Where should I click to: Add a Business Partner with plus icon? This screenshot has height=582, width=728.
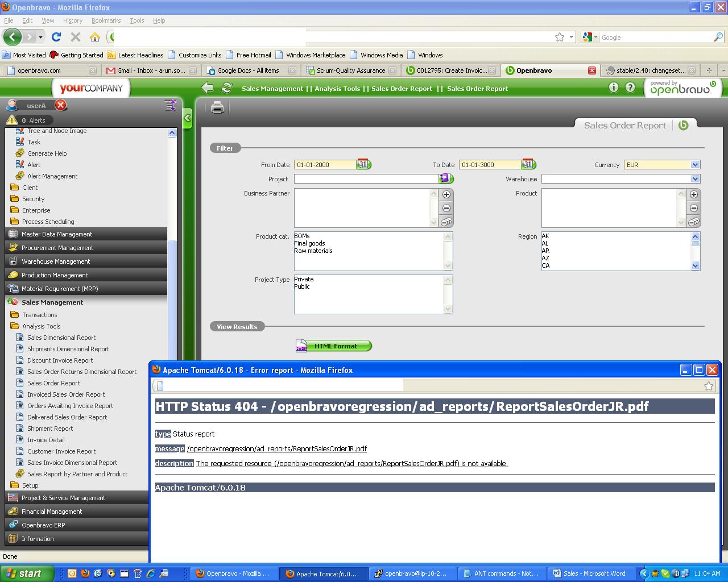[446, 194]
